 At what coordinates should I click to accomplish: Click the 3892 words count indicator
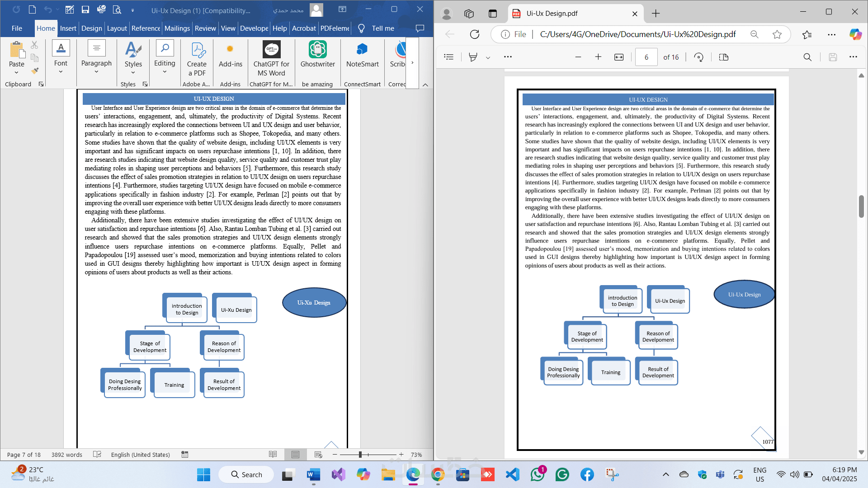66,455
